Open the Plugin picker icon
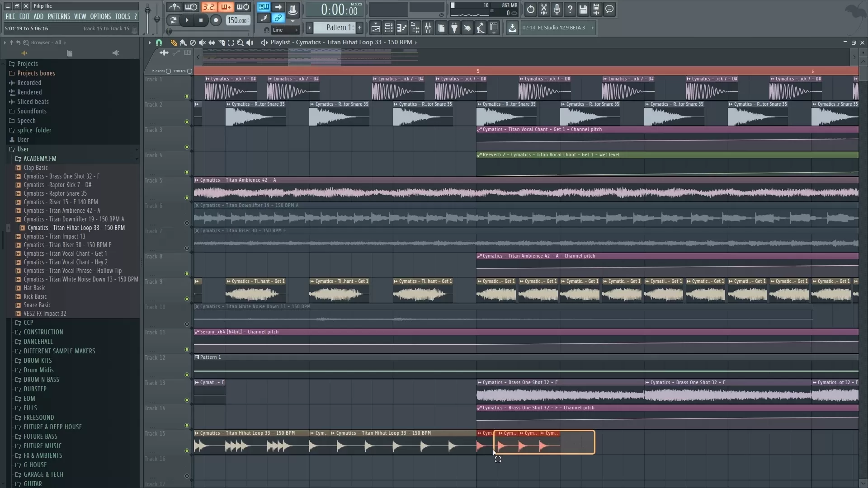868x488 pixels. [454, 28]
